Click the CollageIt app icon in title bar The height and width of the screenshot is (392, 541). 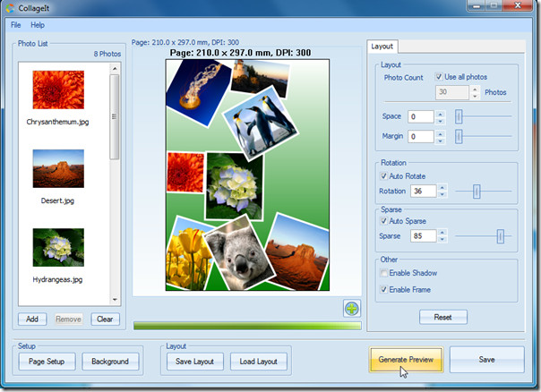coord(11,7)
